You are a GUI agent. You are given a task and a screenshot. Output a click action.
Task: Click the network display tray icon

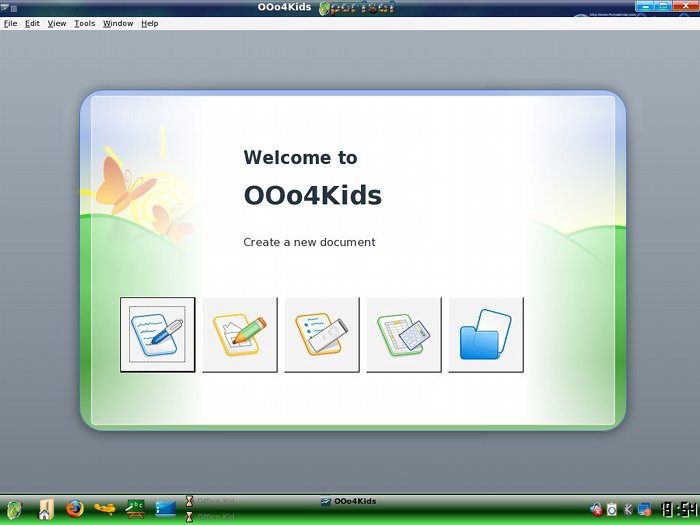point(645,509)
